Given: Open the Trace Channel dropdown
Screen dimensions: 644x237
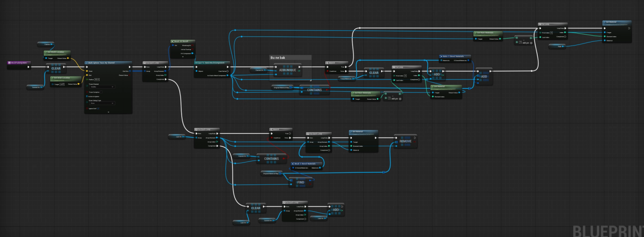Looking at the screenshot, I should tap(102, 87).
